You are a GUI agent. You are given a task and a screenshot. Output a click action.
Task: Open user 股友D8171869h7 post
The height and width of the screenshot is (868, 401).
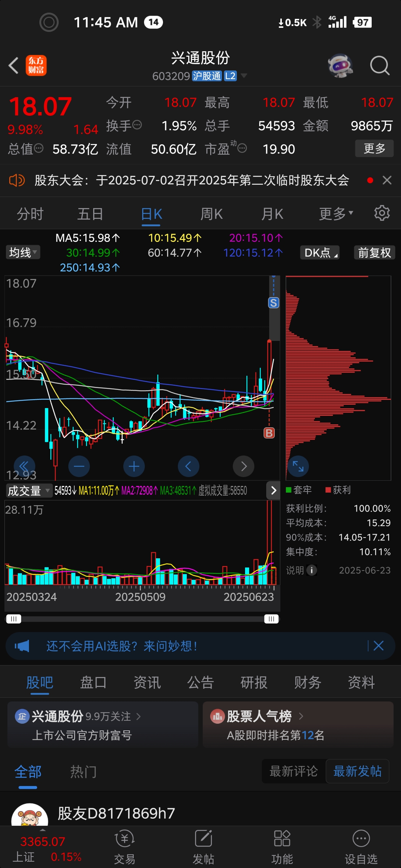116,813
